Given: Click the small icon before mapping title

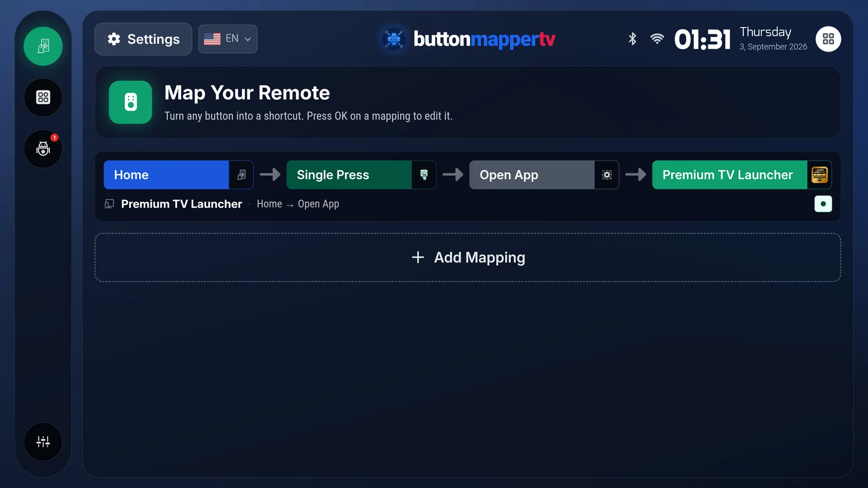Looking at the screenshot, I should tap(110, 204).
